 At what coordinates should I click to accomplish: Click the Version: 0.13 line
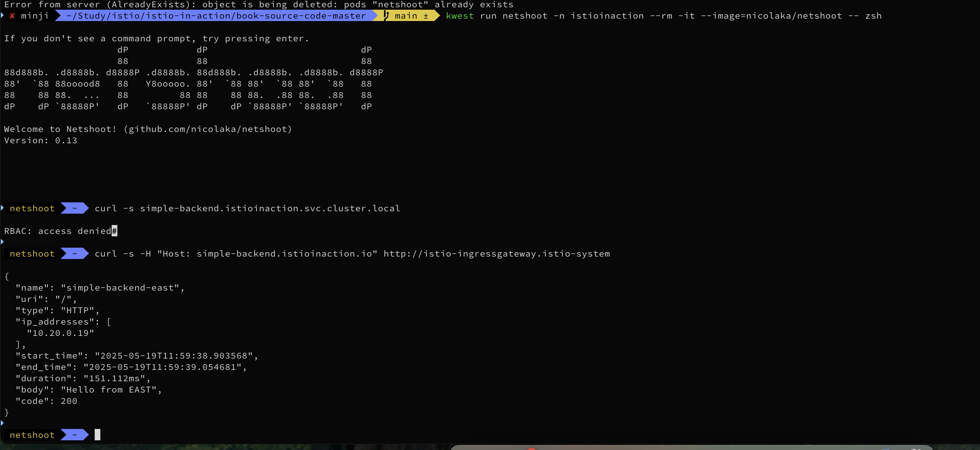(x=40, y=140)
